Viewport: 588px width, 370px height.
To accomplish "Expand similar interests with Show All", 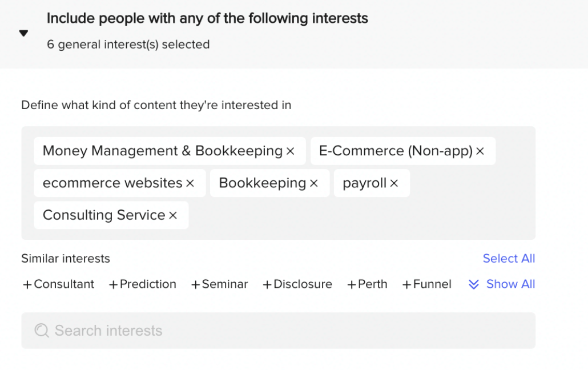I will (x=510, y=284).
